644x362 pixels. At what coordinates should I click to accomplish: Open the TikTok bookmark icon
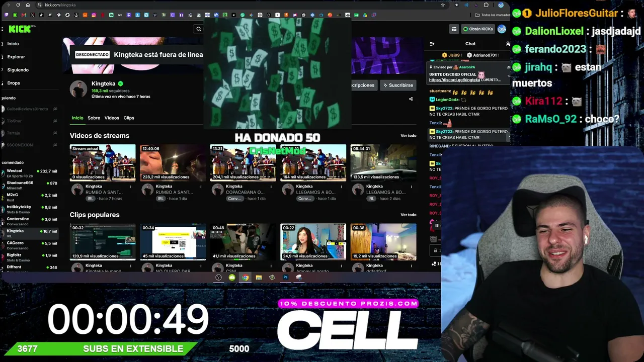[x=41, y=15]
